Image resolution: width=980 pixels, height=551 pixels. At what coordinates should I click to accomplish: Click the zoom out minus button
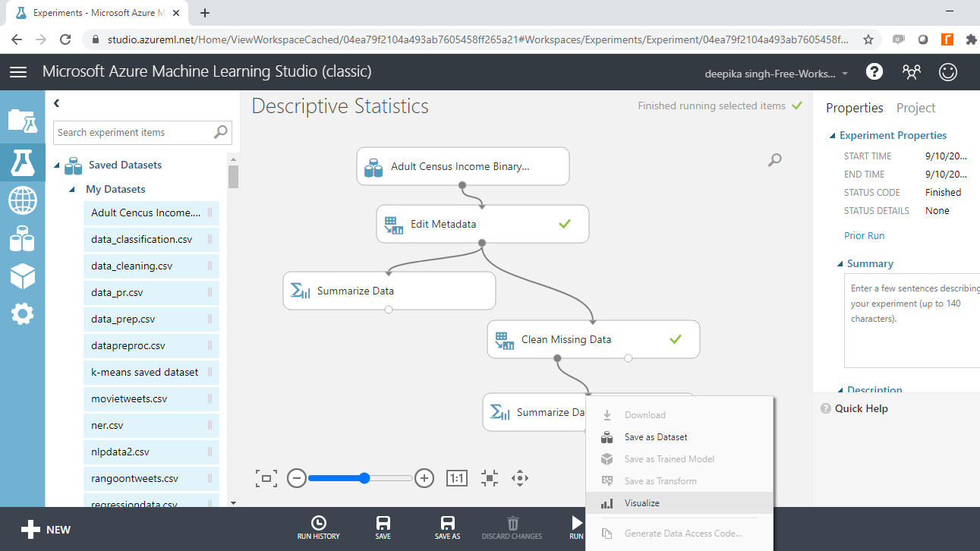(297, 478)
